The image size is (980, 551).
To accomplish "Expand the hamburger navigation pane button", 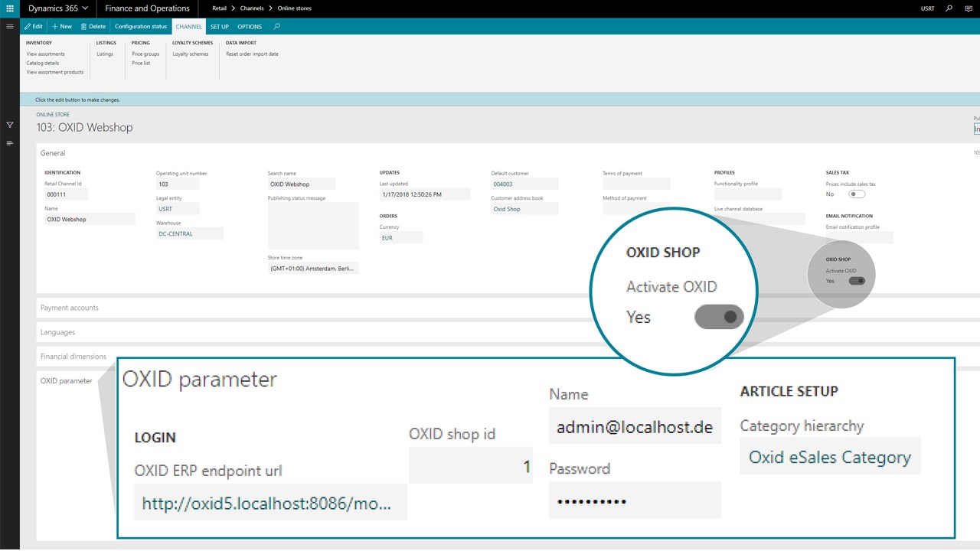I will [10, 26].
